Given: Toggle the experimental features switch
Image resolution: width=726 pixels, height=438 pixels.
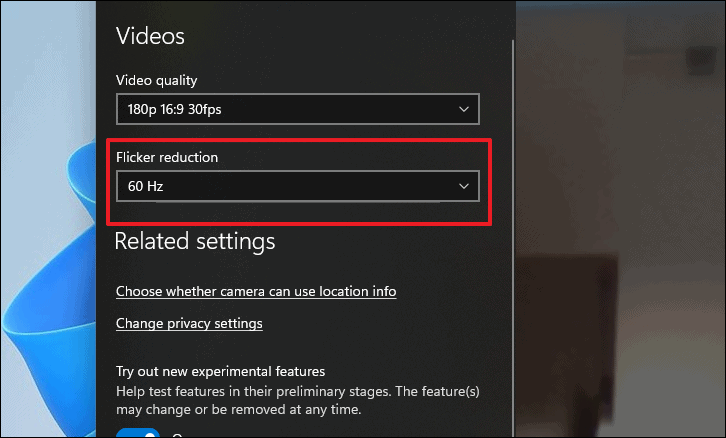Looking at the screenshot, I should 138,433.
